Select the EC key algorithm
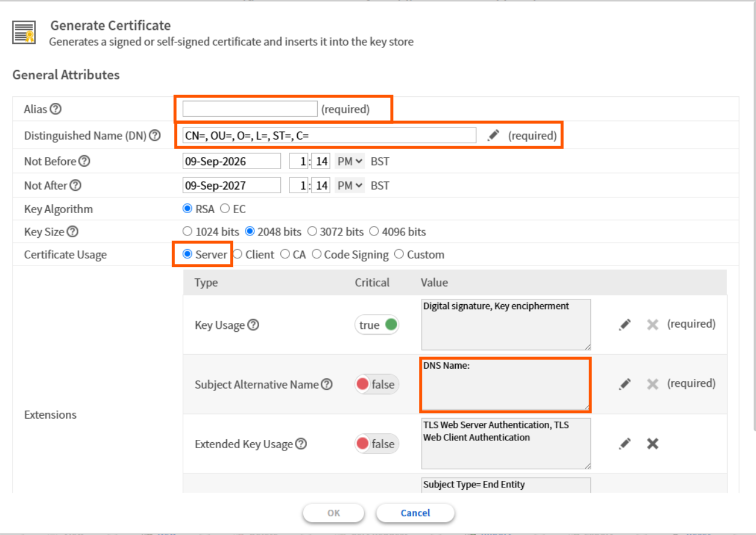Viewport: 756px width, 535px height. tap(224, 209)
